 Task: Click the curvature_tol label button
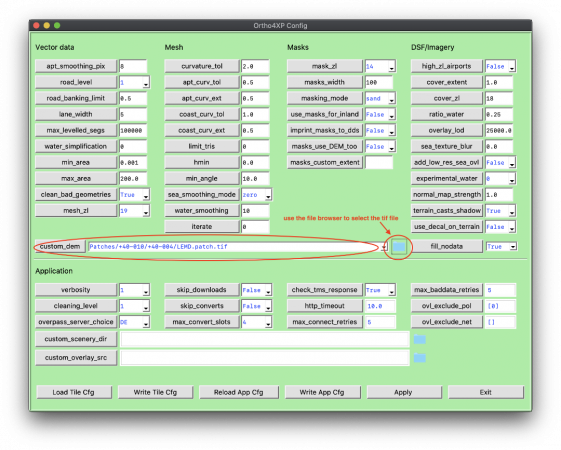[202, 66]
